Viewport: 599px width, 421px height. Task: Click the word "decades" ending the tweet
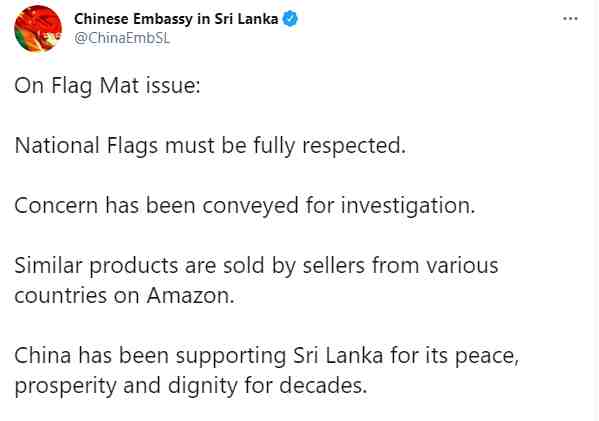coord(323,386)
